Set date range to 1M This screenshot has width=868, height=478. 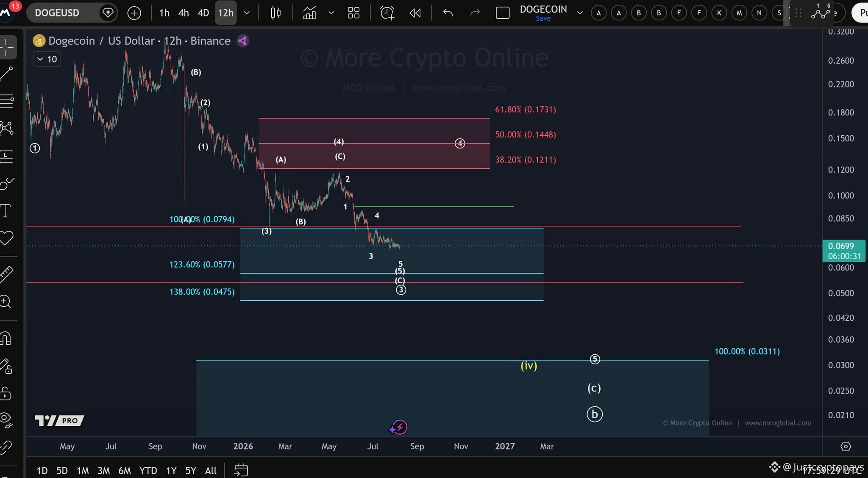tap(83, 470)
